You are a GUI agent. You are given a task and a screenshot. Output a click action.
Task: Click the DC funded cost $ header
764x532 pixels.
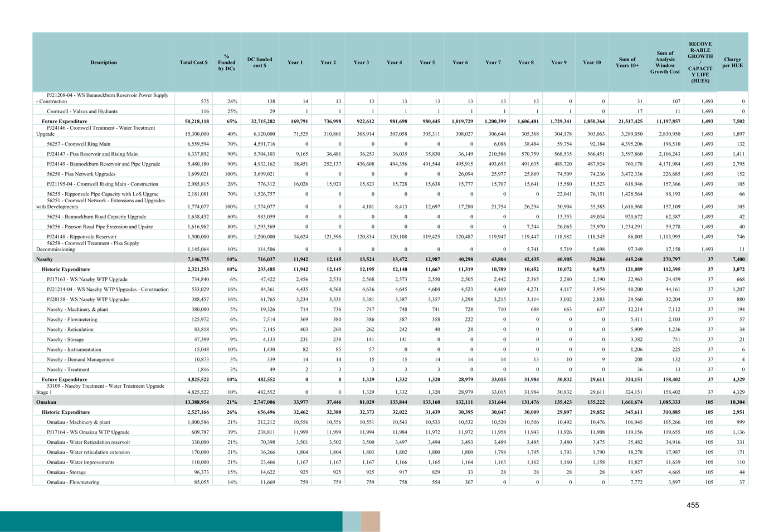(260, 62)
